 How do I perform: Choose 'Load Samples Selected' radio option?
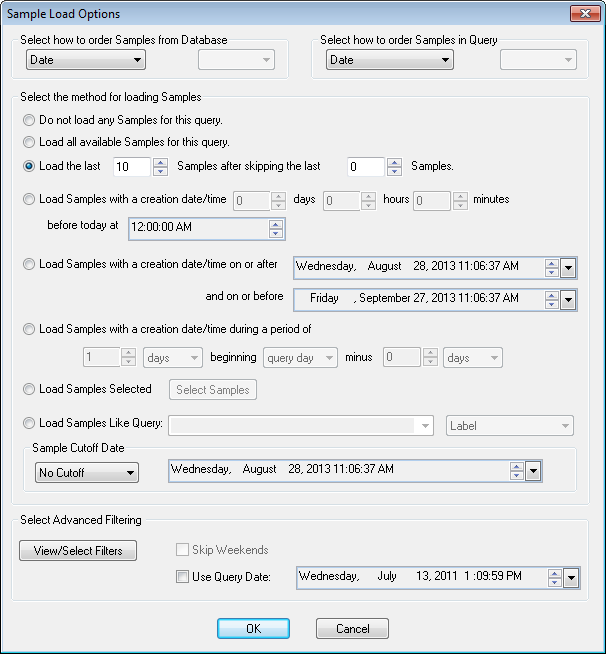coord(30,390)
